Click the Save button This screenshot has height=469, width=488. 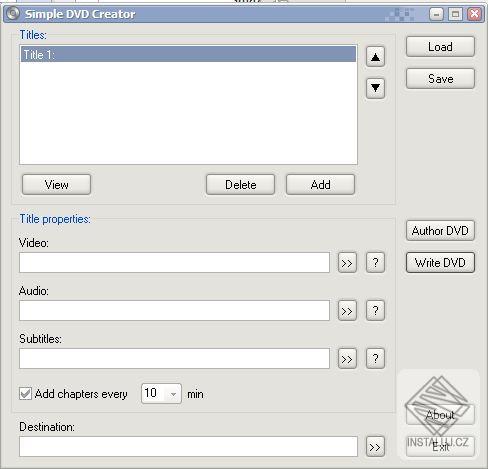pos(440,79)
